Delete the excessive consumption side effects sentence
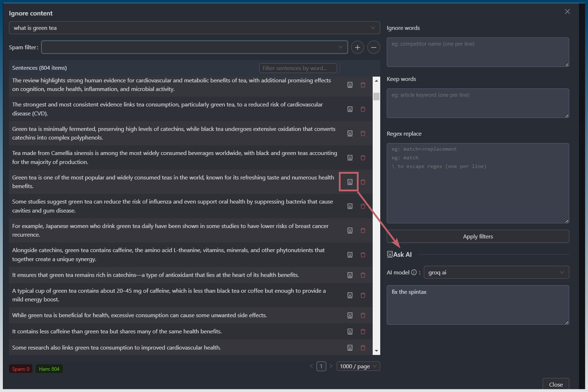 363,315
